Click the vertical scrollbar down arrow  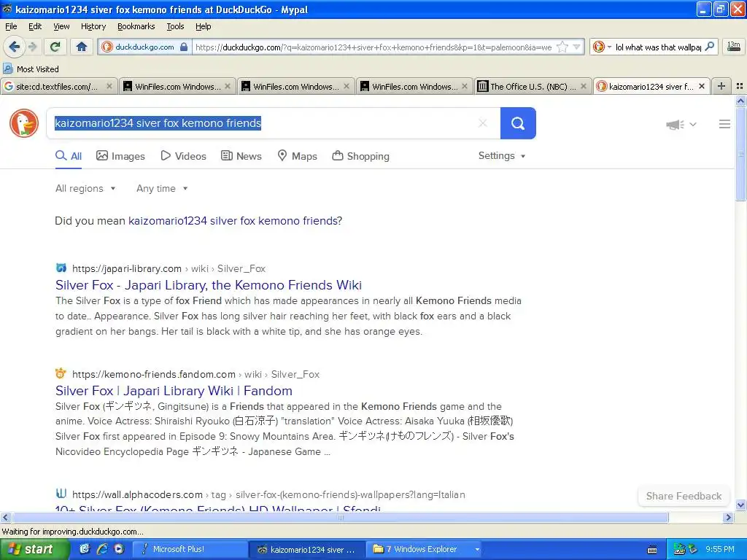[740, 505]
